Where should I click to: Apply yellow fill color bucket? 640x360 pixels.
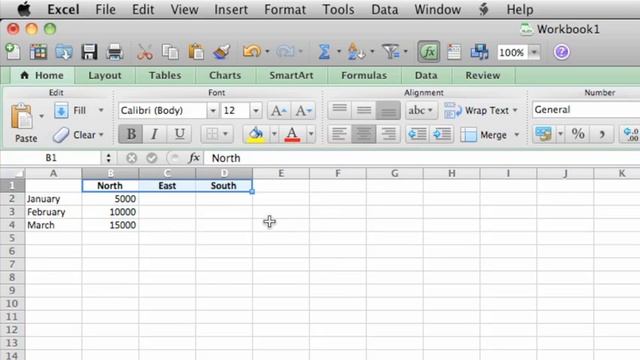coord(256,134)
